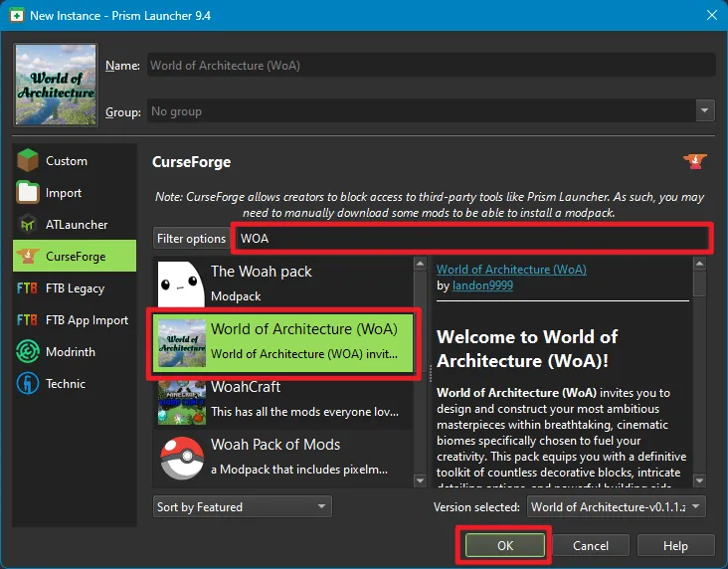Select the Modrinth icon
The height and width of the screenshot is (569, 728).
click(x=28, y=351)
